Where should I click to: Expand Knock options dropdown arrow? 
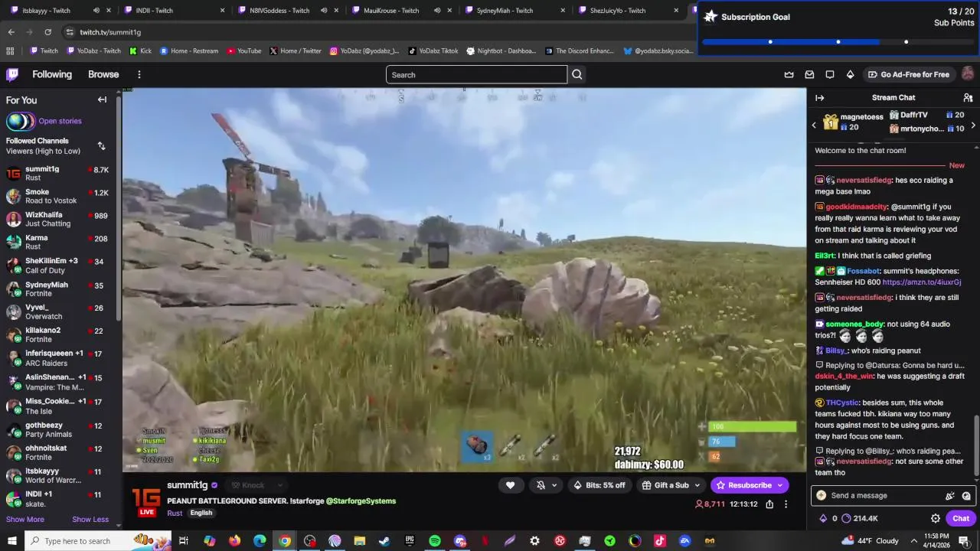[280, 485]
